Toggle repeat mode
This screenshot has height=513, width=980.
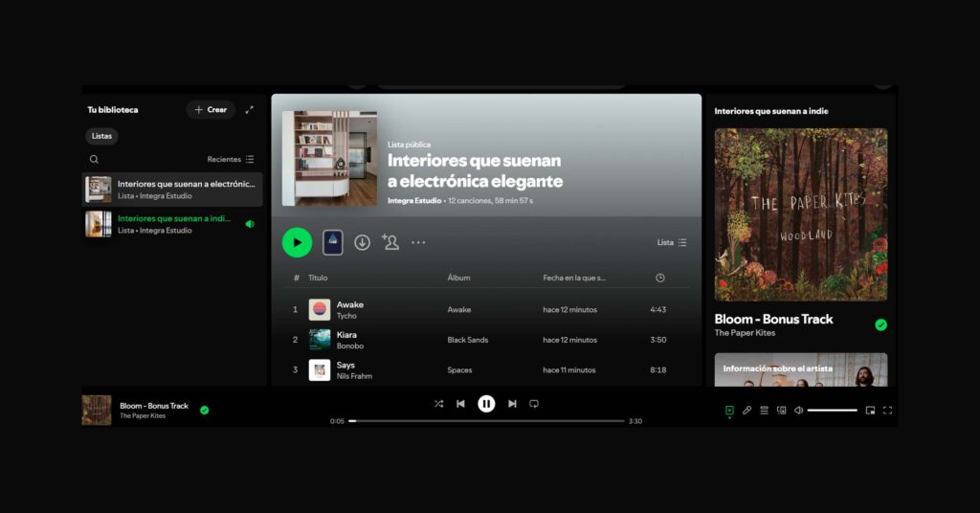[534, 404]
